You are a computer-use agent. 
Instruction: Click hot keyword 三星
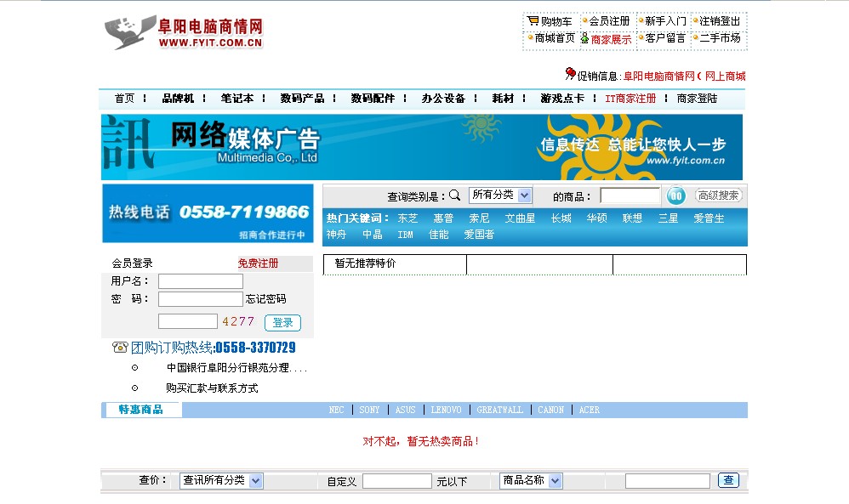tap(668, 218)
